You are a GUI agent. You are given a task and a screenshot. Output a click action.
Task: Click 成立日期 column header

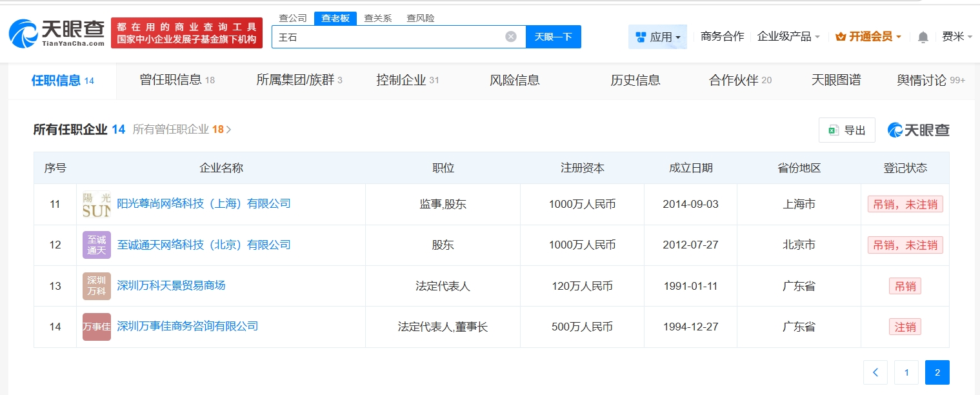690,168
